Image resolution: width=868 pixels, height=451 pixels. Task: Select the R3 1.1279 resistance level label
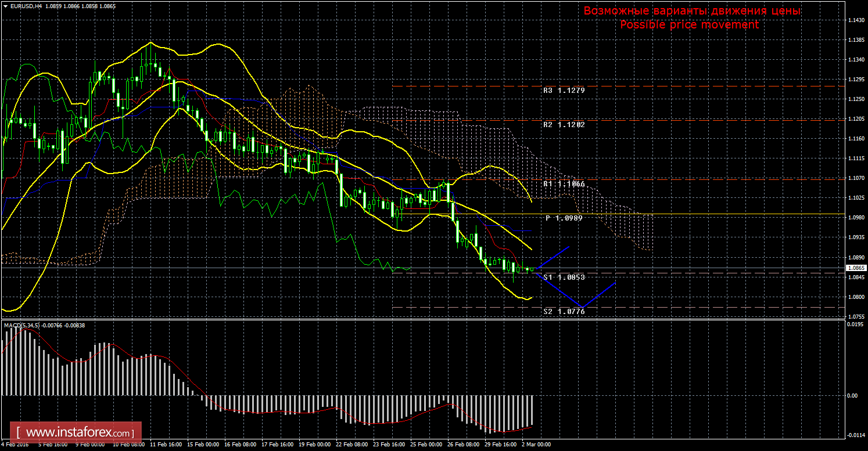point(564,91)
